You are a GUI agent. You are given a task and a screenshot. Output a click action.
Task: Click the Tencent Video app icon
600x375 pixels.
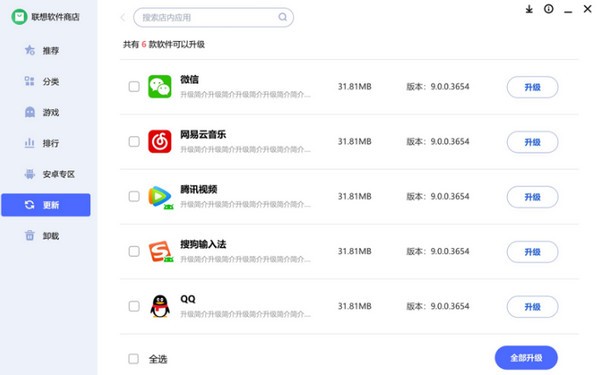click(x=160, y=197)
